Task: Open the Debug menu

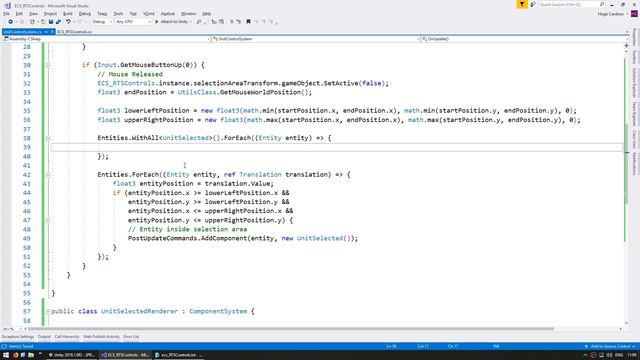Action: pyautogui.click(x=85, y=14)
